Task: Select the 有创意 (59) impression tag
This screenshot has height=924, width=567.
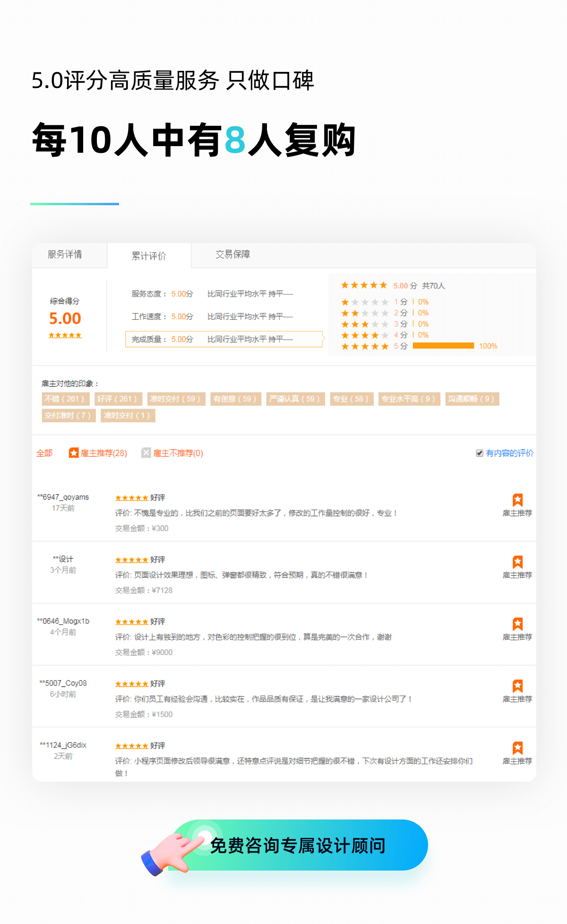Action: coord(235,399)
